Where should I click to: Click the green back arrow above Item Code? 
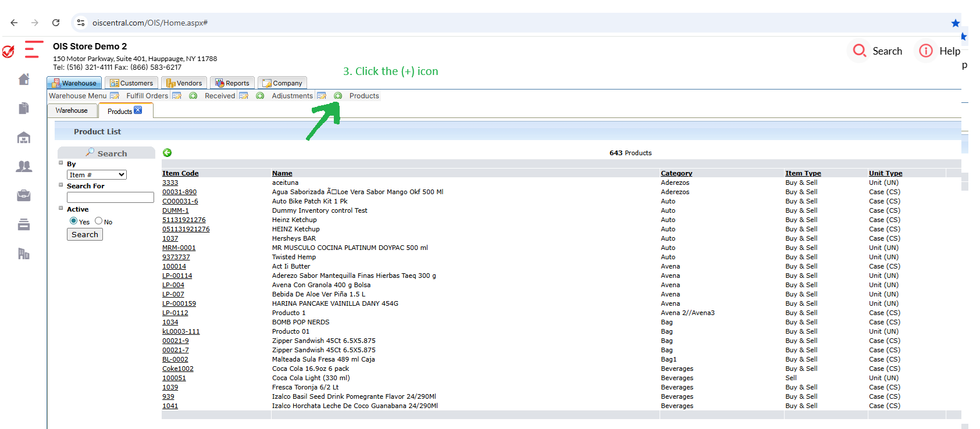pos(168,153)
